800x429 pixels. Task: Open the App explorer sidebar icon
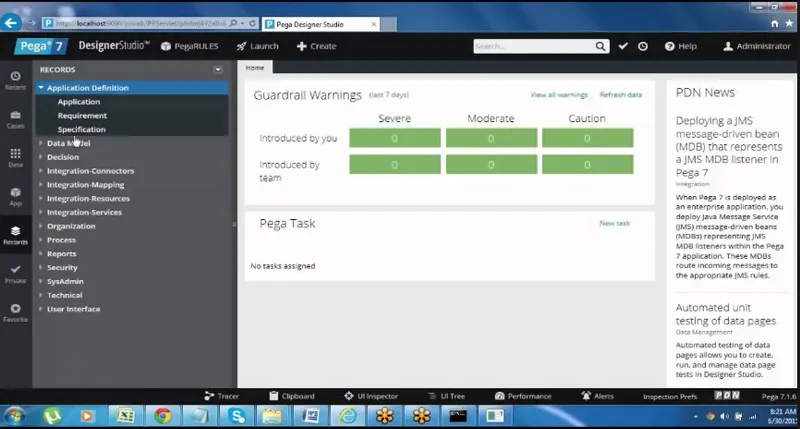pos(15,196)
